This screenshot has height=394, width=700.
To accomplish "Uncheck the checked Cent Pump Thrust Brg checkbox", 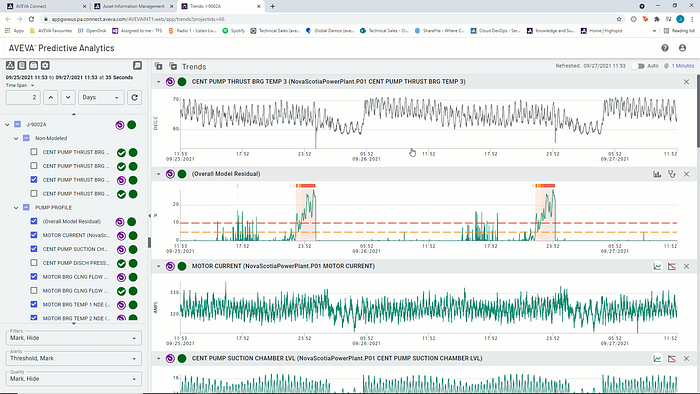I will pyautogui.click(x=34, y=179).
